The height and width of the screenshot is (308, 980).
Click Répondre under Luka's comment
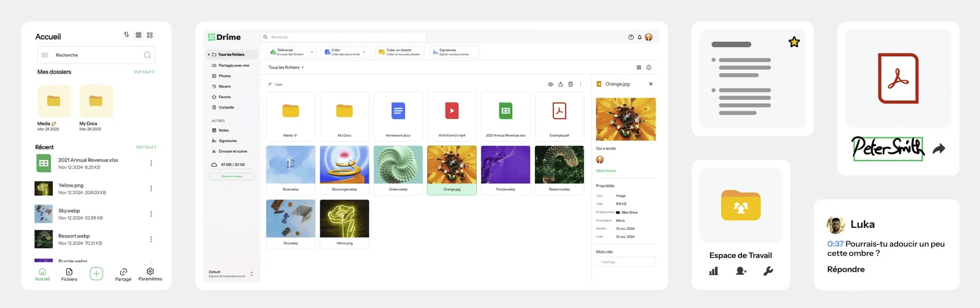[846, 269]
